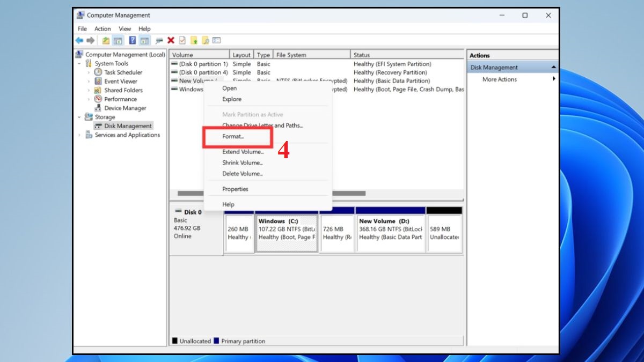The image size is (644, 362).
Task: Expand the Services and Applications node
Action: click(x=80, y=135)
